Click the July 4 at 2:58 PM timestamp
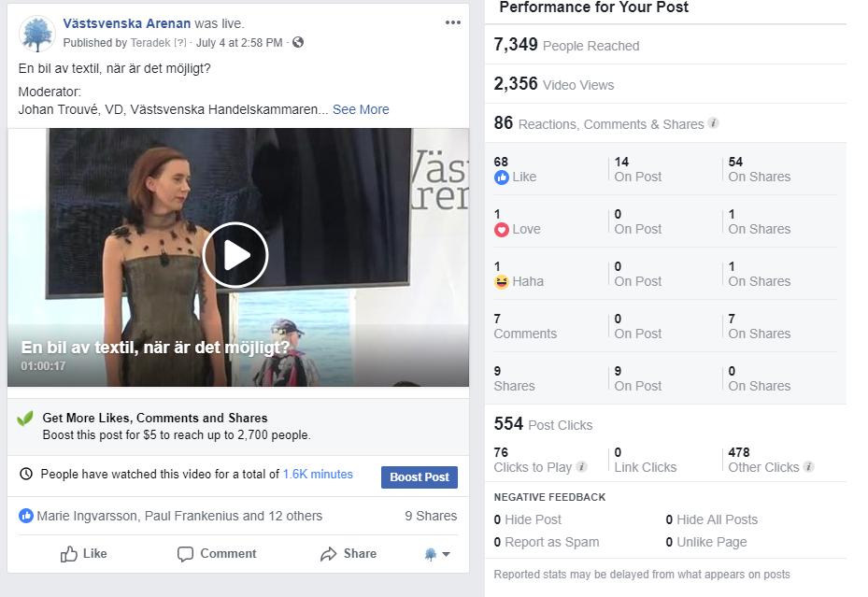This screenshot has width=868, height=597. point(239,43)
